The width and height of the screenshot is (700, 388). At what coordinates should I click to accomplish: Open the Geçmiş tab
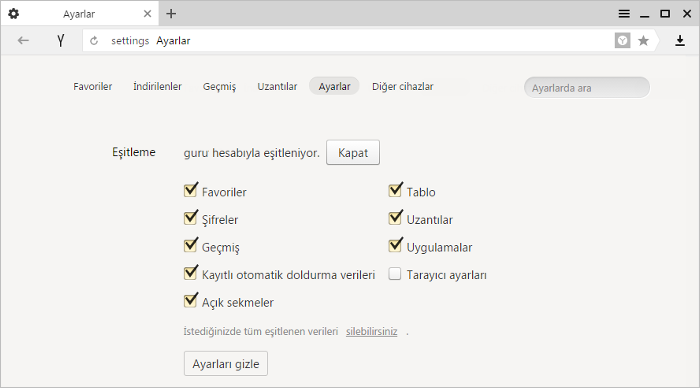[219, 86]
